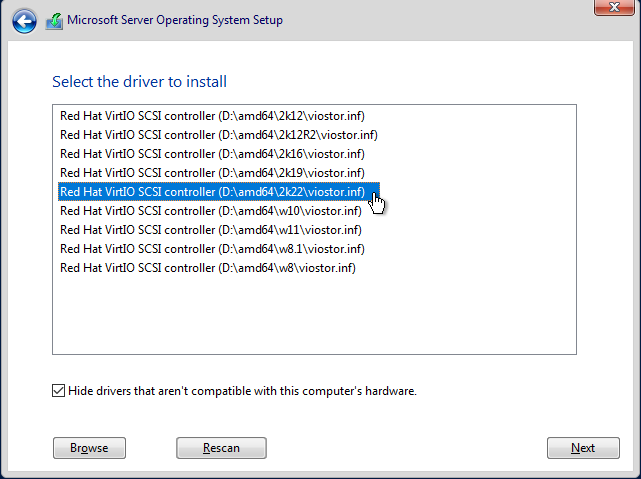Screen dimensions: 641x479
Task: Choose the w10 viostor.inf driver
Action: [x=211, y=211]
